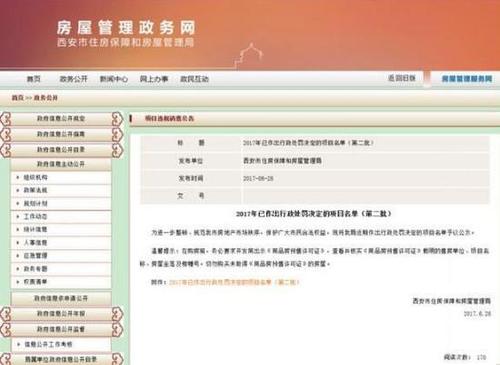
Task: Select 组织机构 in the sidebar list
Action: pos(35,177)
